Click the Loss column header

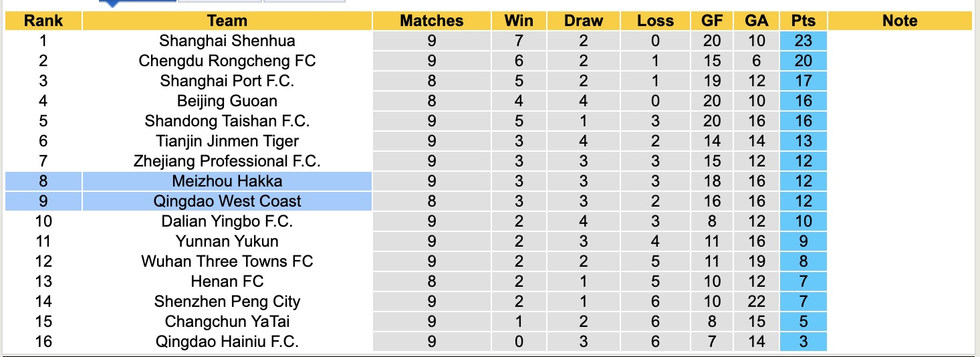(x=655, y=21)
